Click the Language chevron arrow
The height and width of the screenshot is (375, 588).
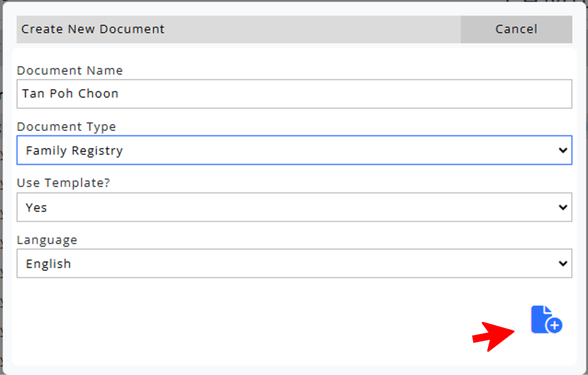pyautogui.click(x=563, y=264)
